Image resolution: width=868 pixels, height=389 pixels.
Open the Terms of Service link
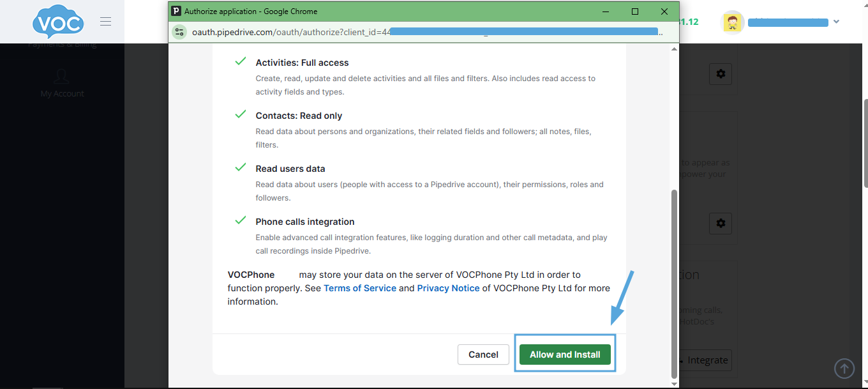coord(360,288)
